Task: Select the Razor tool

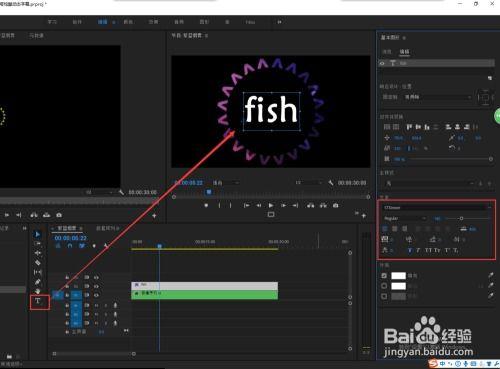Action: (x=38, y=263)
